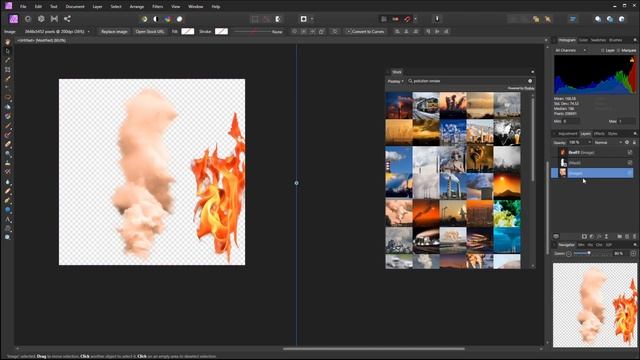Viewport: 640px width, 360px height.
Task: Open the snapping options dropdown arrow
Action: 415,19
